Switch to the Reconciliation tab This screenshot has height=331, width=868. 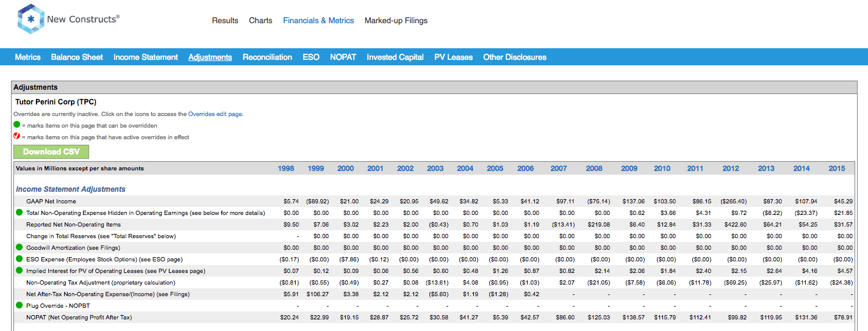267,57
